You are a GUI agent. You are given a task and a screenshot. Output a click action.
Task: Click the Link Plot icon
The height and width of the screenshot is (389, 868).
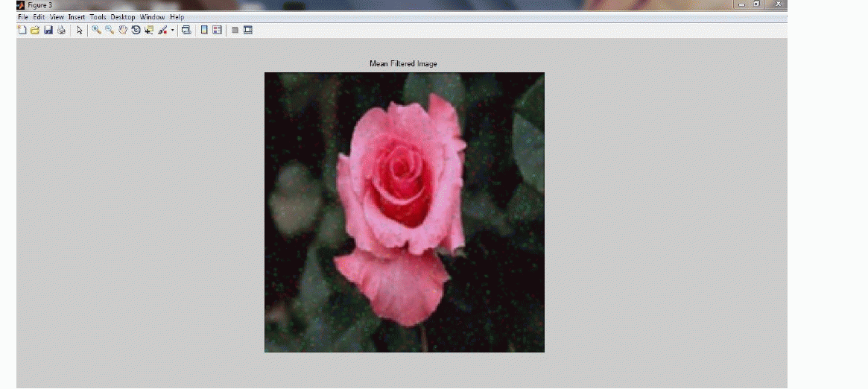(x=186, y=31)
